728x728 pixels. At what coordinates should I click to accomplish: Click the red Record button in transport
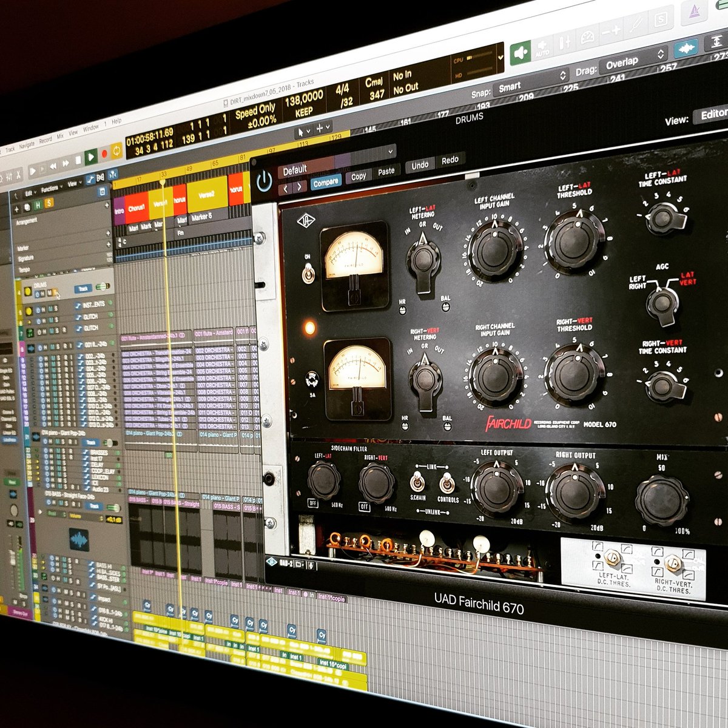coord(104,154)
